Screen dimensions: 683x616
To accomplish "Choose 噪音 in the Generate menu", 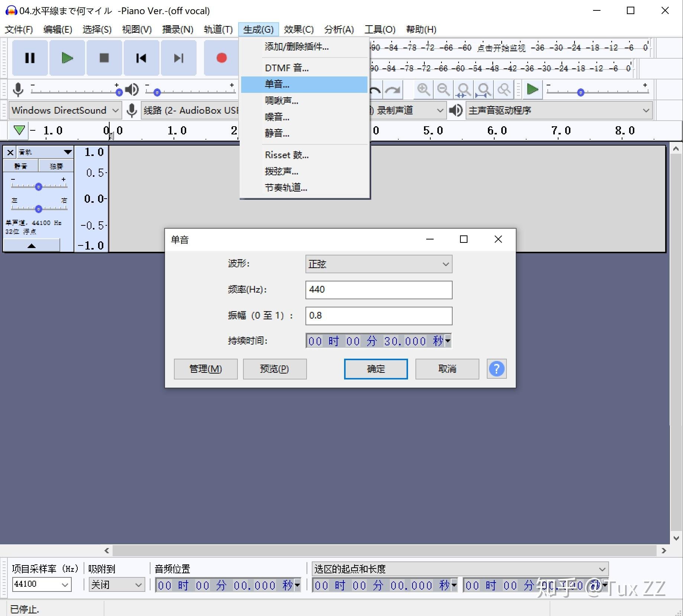I will pyautogui.click(x=304, y=117).
